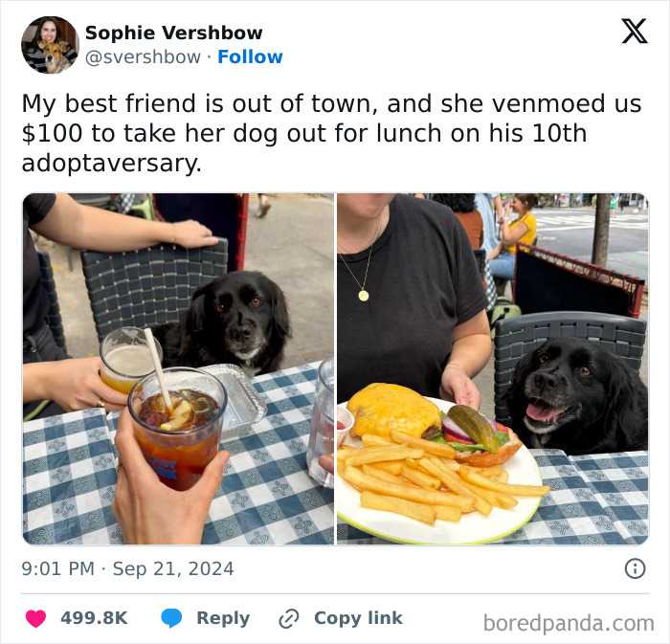Click the X logo icon
Screen dimensions: 670x644
(635, 32)
